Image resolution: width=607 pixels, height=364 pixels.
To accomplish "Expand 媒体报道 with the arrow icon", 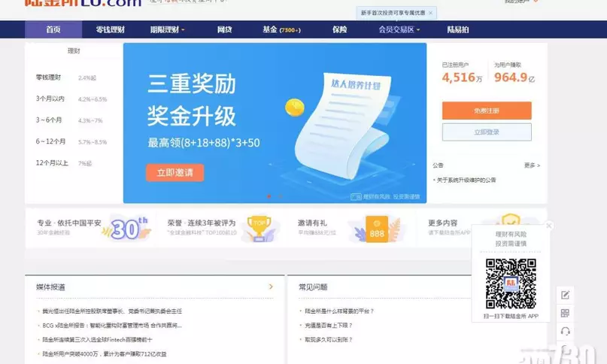I will [271, 287].
